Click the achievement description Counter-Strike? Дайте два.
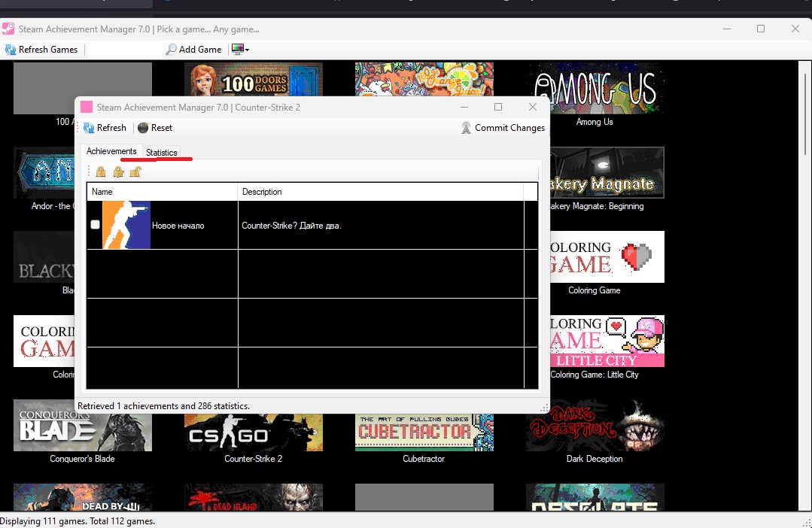This screenshot has height=528, width=812. point(291,226)
